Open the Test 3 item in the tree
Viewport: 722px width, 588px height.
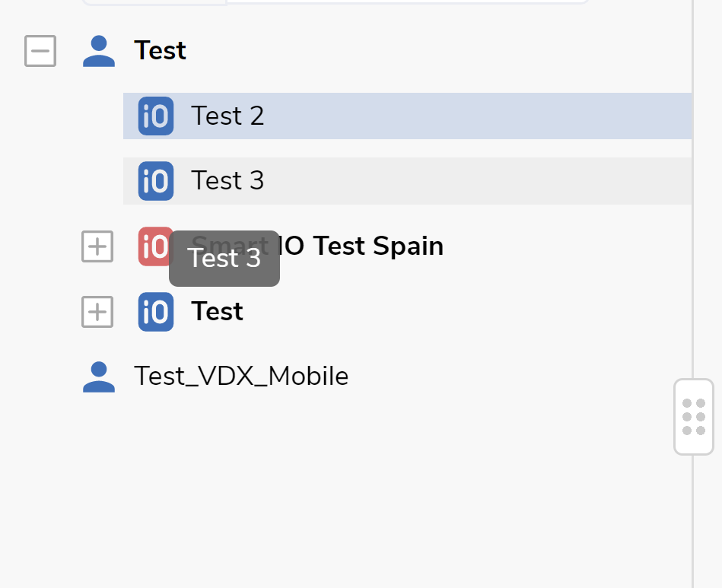point(227,181)
